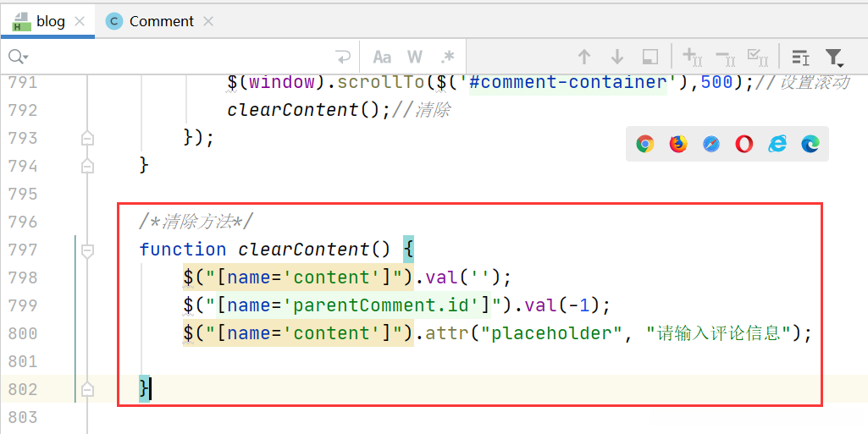
Task: Click line number 801 in gutter
Action: click(x=23, y=361)
